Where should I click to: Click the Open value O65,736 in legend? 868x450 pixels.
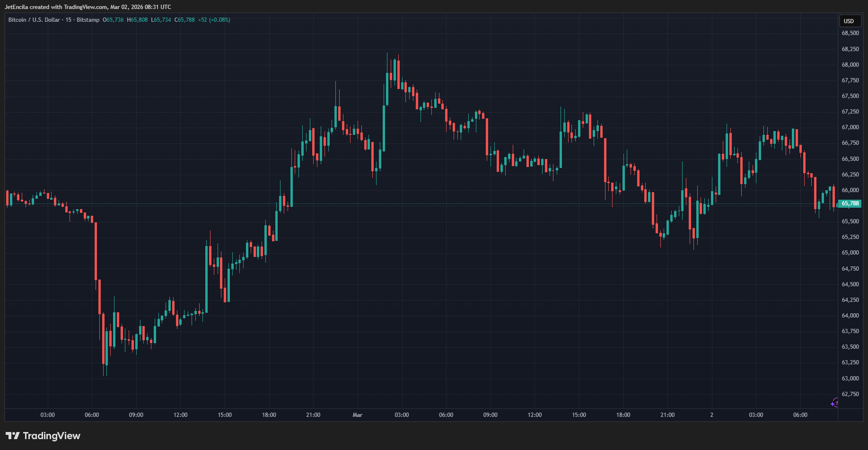pyautogui.click(x=113, y=20)
